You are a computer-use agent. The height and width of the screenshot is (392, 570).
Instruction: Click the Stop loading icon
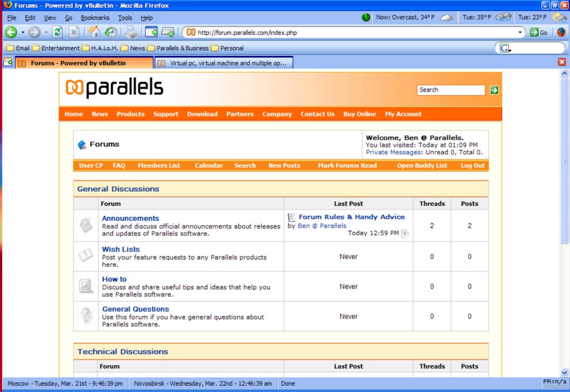[73, 32]
